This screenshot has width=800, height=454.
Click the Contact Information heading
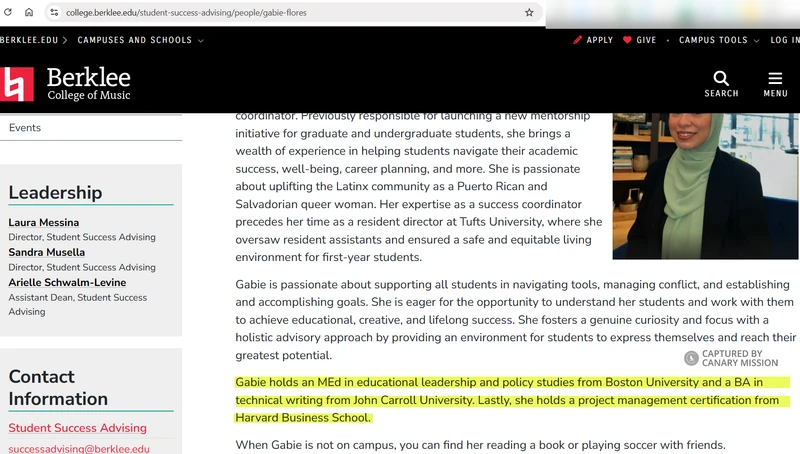click(x=58, y=388)
